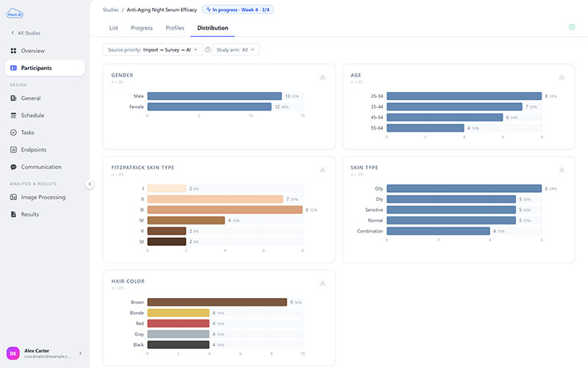Click the Results document icon
The height and width of the screenshot is (368, 588).
[x=13, y=214]
